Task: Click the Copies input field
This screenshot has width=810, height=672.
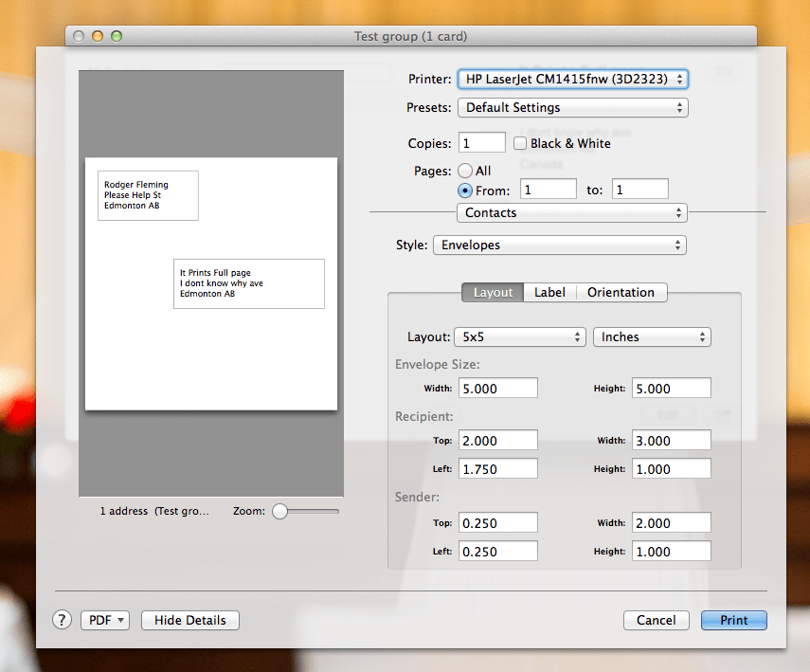Action: point(481,142)
